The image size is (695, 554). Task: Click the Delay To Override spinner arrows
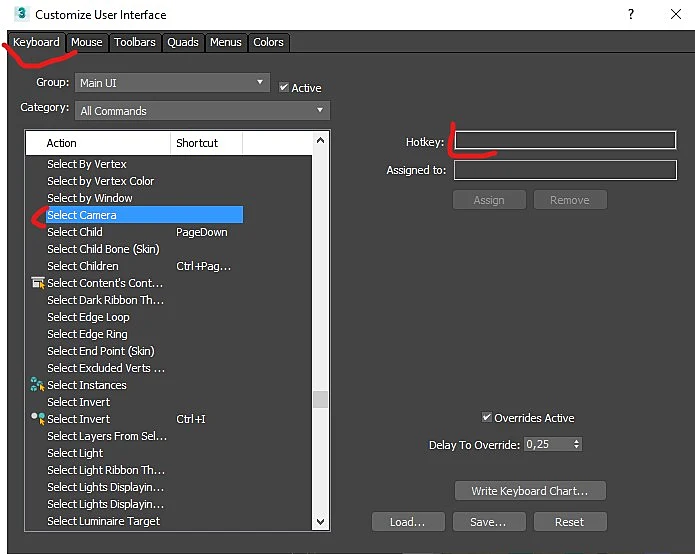[x=576, y=444]
